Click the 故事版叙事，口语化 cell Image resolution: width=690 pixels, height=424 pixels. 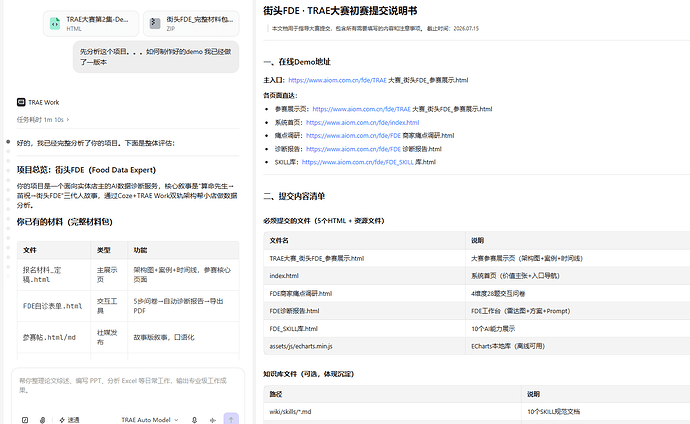coord(183,337)
